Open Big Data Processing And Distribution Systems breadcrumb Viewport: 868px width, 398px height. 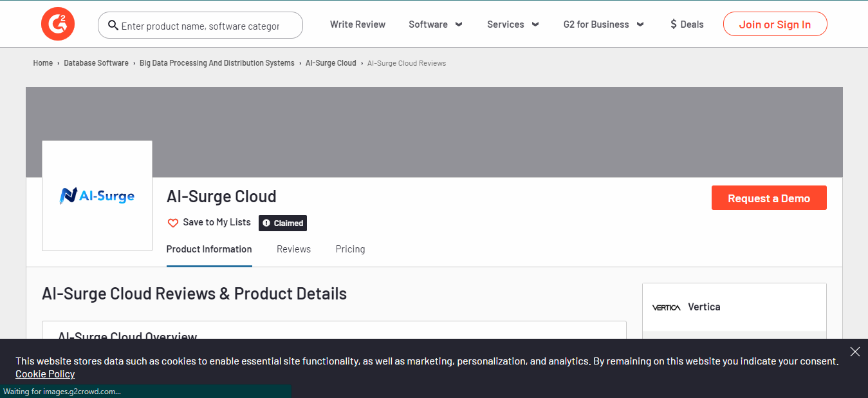pos(217,63)
